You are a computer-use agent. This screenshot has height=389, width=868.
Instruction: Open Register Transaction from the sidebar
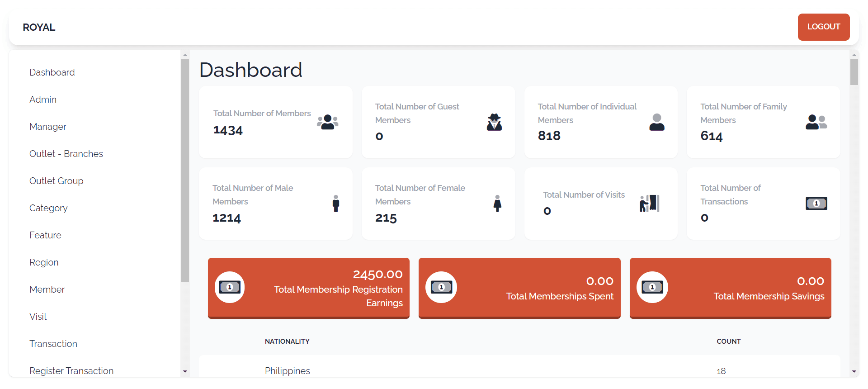click(71, 371)
